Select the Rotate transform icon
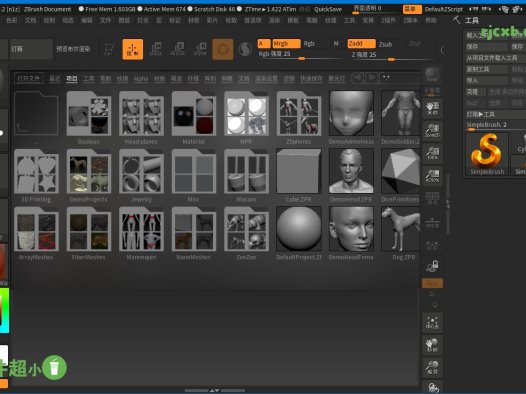This screenshot has height=394, width=526. (200, 49)
